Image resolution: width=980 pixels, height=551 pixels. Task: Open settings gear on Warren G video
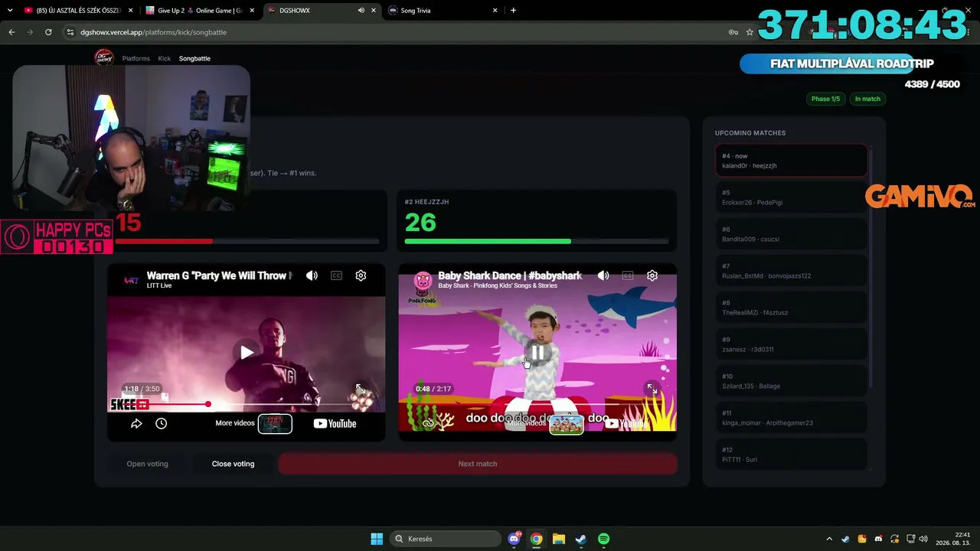point(361,275)
